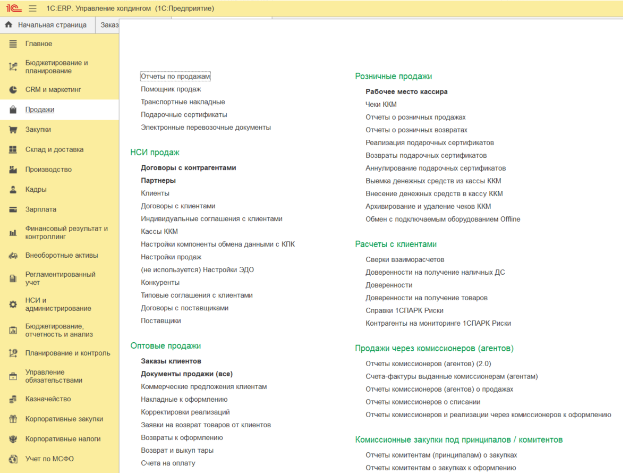Image resolution: width=624 pixels, height=473 pixels.
Task: Click the Продажи bag icon
Action: pos(13,110)
